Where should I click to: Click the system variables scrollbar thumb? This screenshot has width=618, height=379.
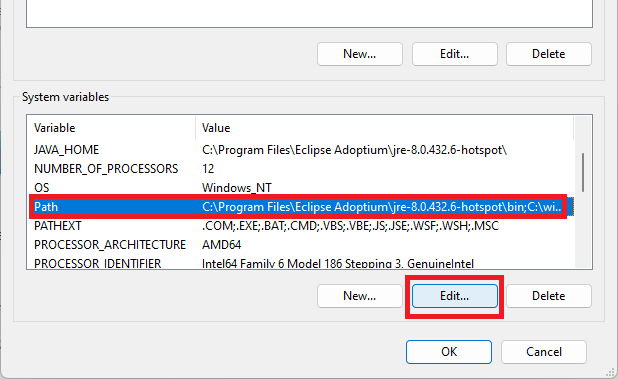583,173
